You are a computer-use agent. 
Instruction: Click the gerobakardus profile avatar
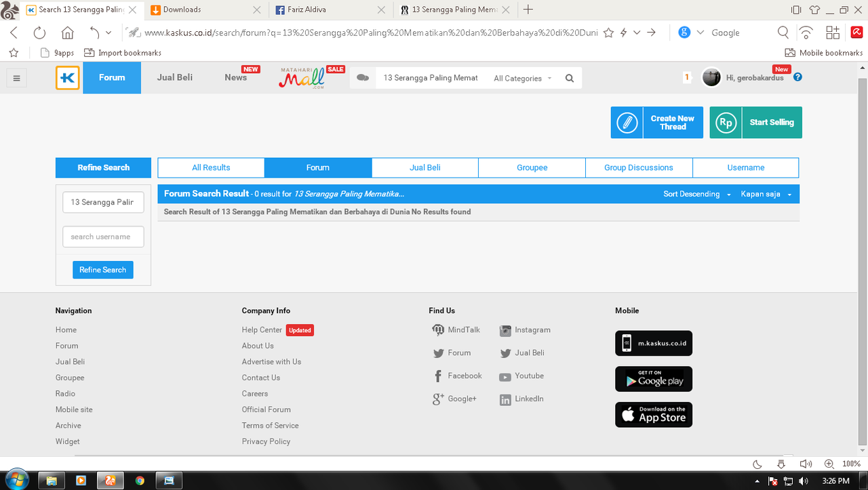711,77
